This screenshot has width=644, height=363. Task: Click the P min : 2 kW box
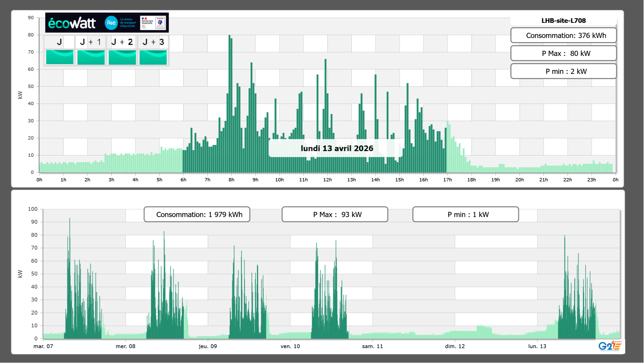[563, 71]
